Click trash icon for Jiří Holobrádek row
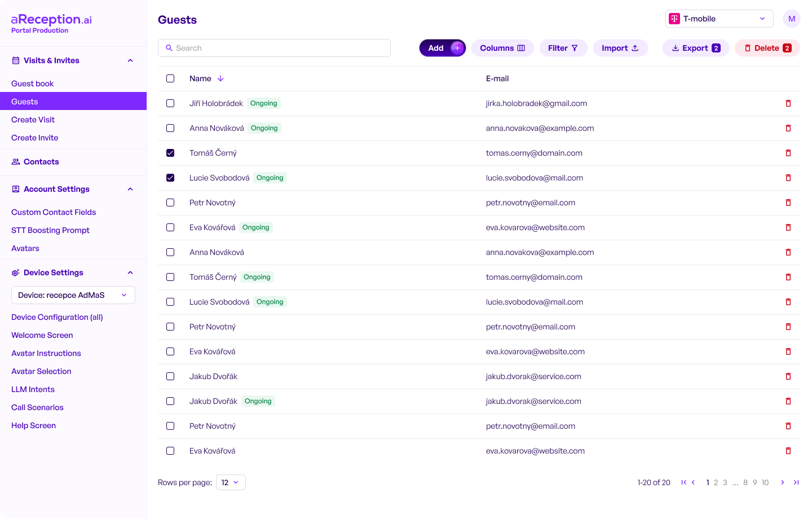812x519 pixels. click(788, 103)
